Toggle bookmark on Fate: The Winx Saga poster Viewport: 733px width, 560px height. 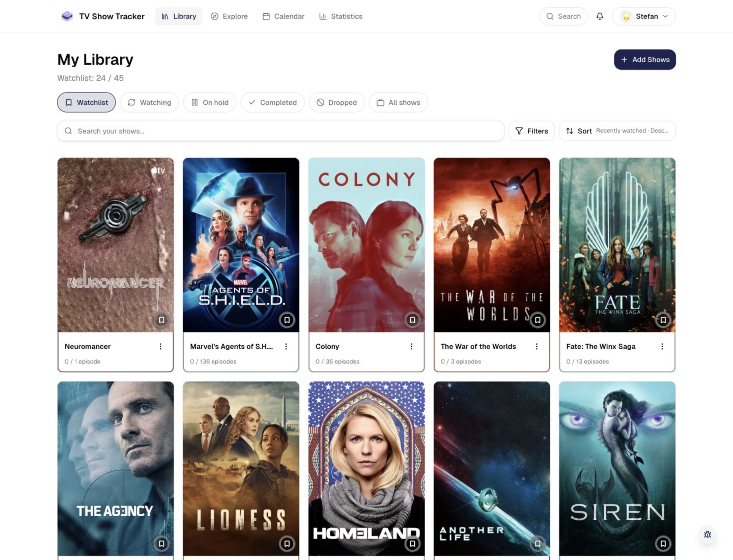pyautogui.click(x=663, y=320)
